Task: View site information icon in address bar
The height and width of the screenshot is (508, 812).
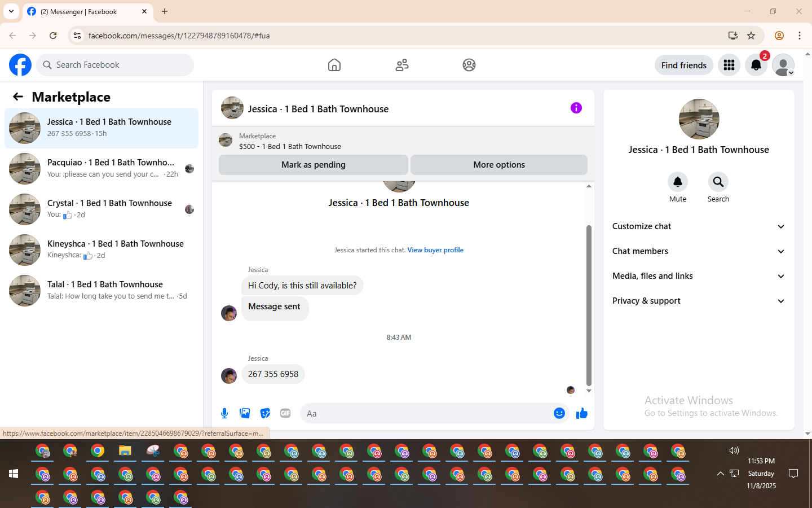Action: 77,36
